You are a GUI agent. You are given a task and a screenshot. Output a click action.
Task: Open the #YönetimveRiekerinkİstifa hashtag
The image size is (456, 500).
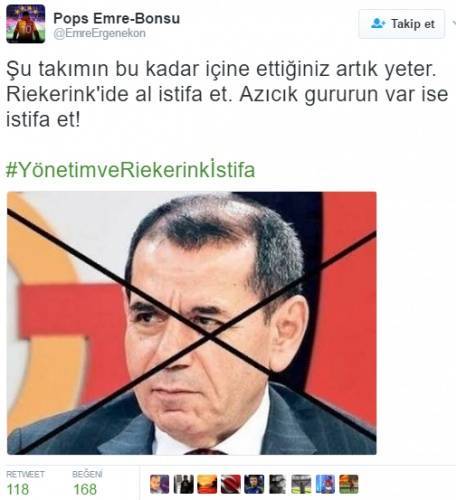[130, 169]
